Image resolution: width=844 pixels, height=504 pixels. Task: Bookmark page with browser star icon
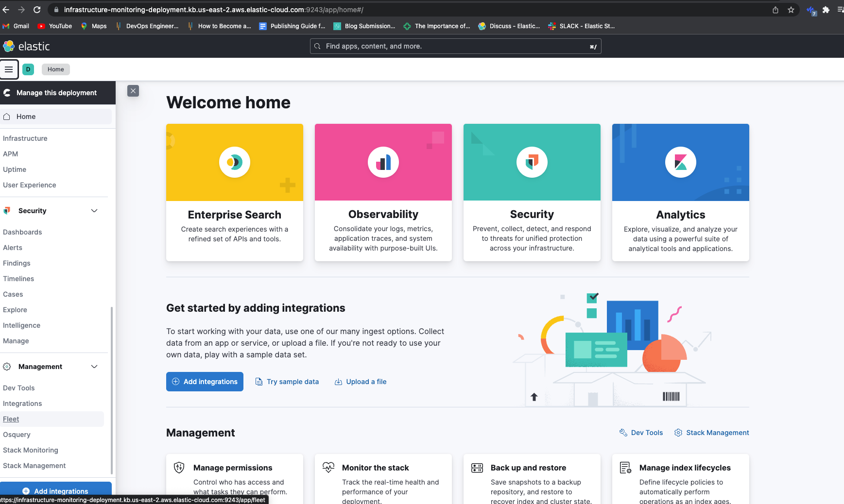coord(791,10)
